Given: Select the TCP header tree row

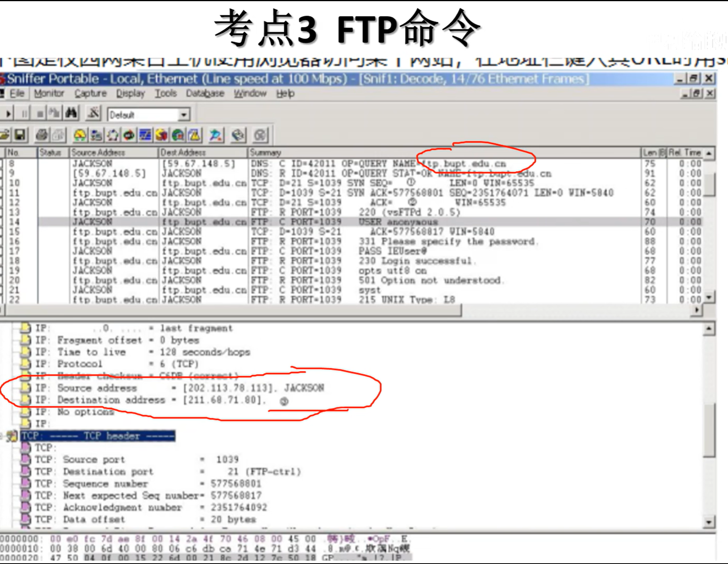Looking at the screenshot, I should coord(98,436).
